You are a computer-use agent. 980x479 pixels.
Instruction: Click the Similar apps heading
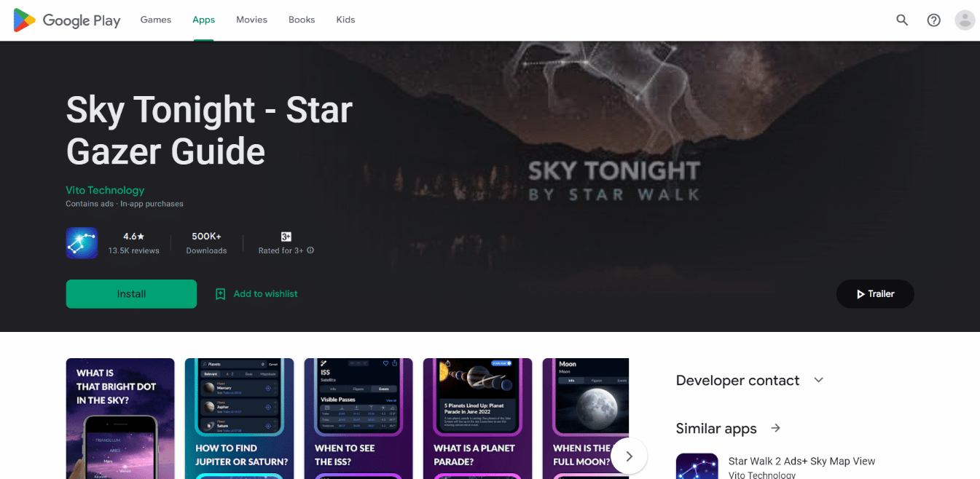tap(716, 429)
